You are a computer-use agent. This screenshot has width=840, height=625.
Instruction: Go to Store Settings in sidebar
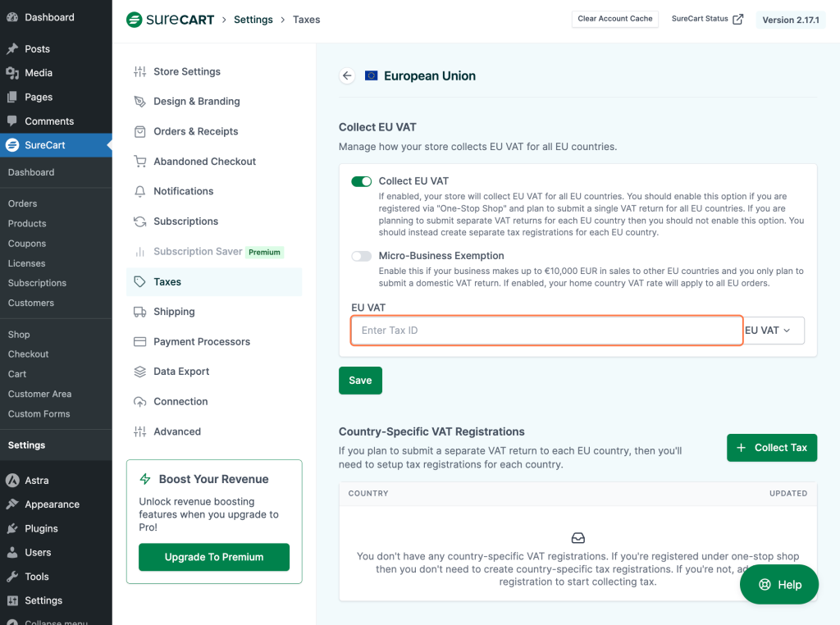pyautogui.click(x=186, y=71)
